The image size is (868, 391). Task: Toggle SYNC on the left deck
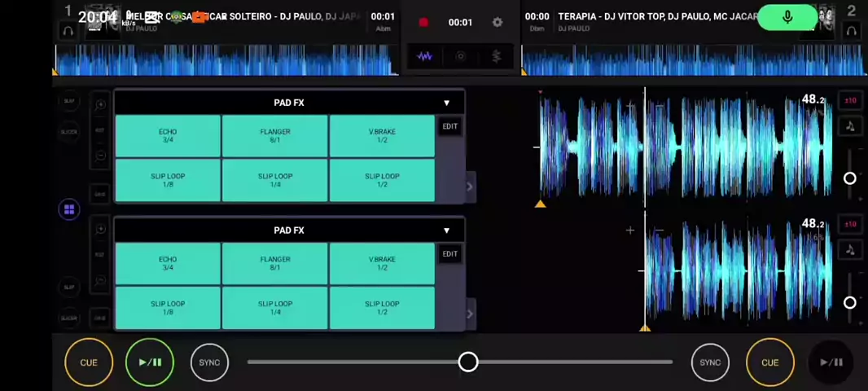[209, 362]
